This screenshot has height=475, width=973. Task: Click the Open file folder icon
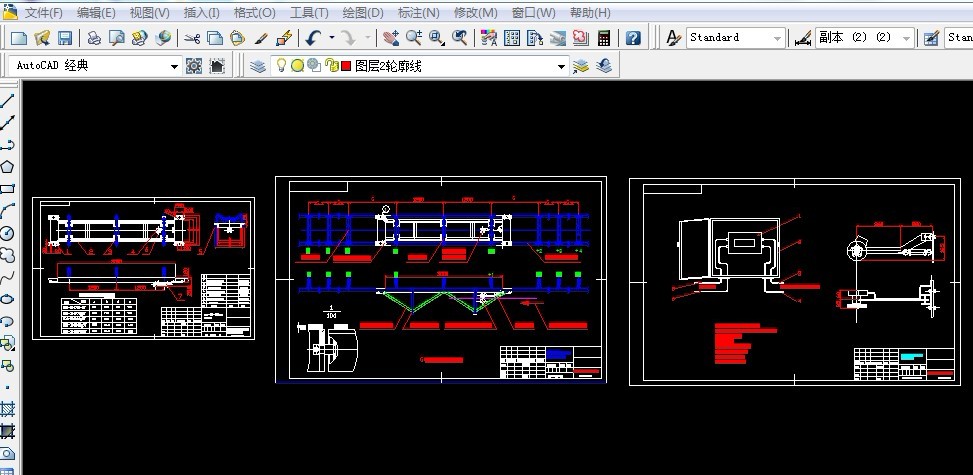click(42, 38)
